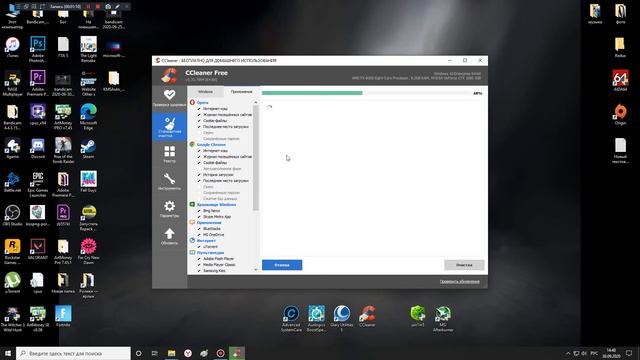640x360 pixels.
Task: Select the Advanced SystemCare desktop icon
Action: click(x=291, y=318)
